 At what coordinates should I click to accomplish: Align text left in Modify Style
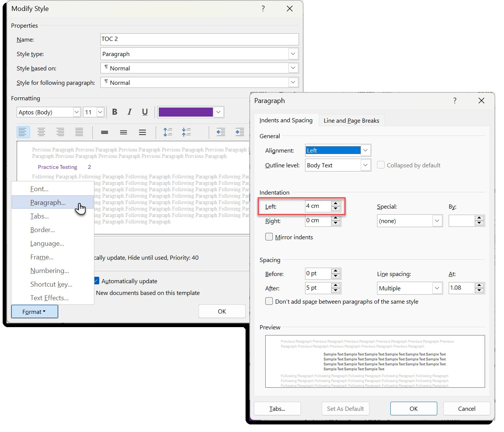tap(23, 132)
